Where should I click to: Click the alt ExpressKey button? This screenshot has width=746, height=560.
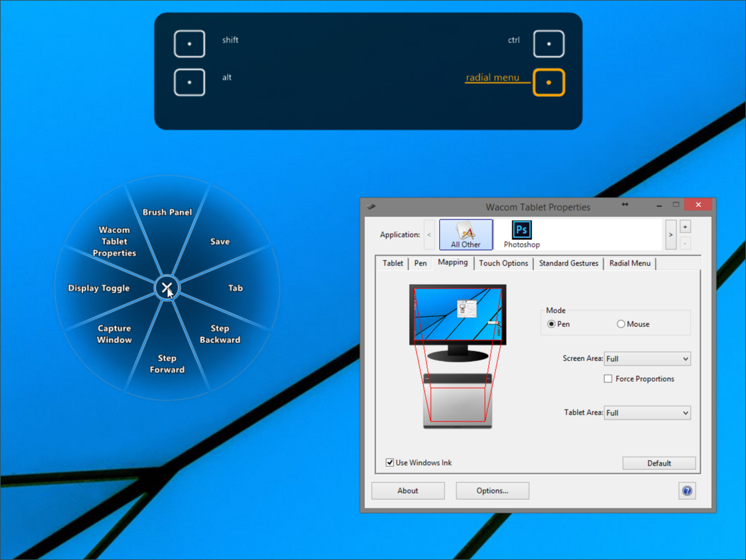click(190, 82)
